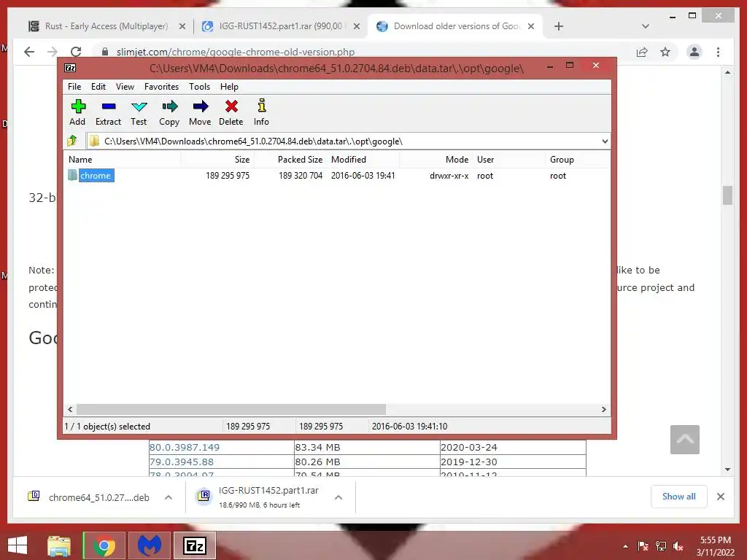Screen dimensions: 747x560
Task: Click the Share page icon in Chrome
Action: (642, 52)
